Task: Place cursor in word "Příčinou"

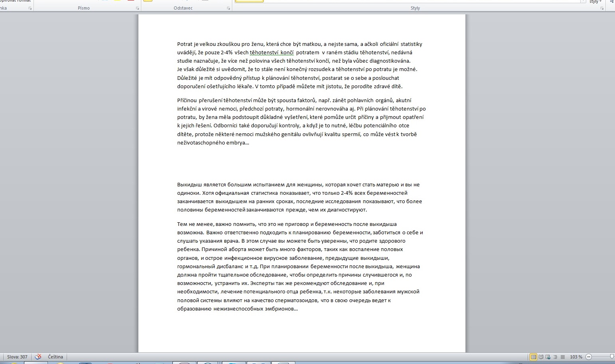Action: pyautogui.click(x=187, y=101)
